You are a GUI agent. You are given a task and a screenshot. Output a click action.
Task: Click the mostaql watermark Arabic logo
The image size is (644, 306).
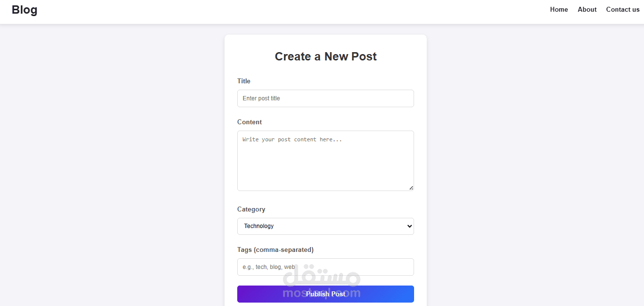coord(322,277)
